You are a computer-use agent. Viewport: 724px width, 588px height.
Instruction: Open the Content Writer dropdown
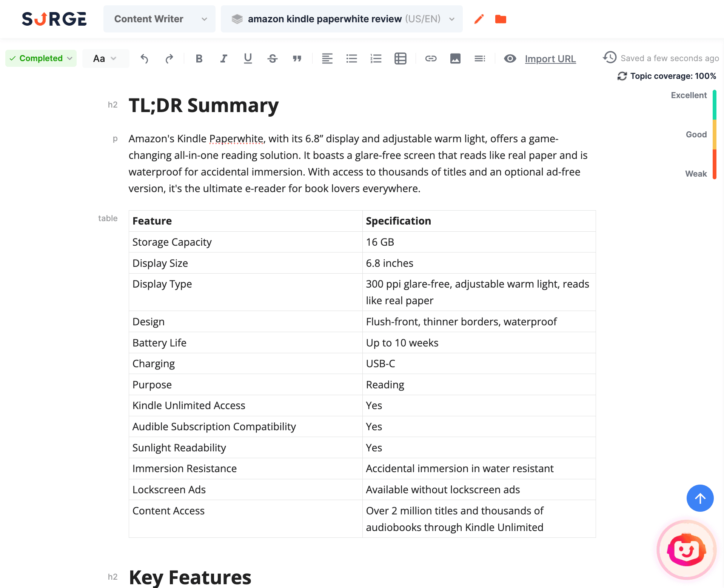point(159,19)
